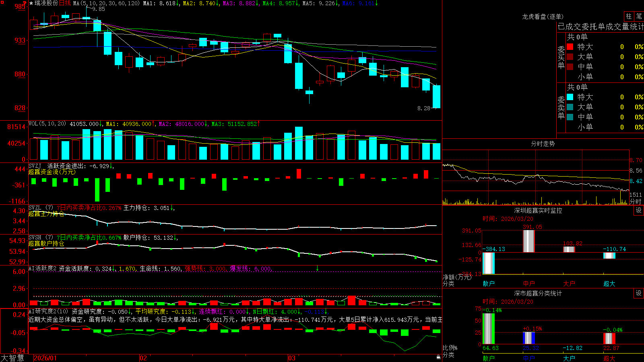Viewport: 644px width, 362px height.
Task: Click the 瑞凌股份 stock name label
Action: (46, 3)
